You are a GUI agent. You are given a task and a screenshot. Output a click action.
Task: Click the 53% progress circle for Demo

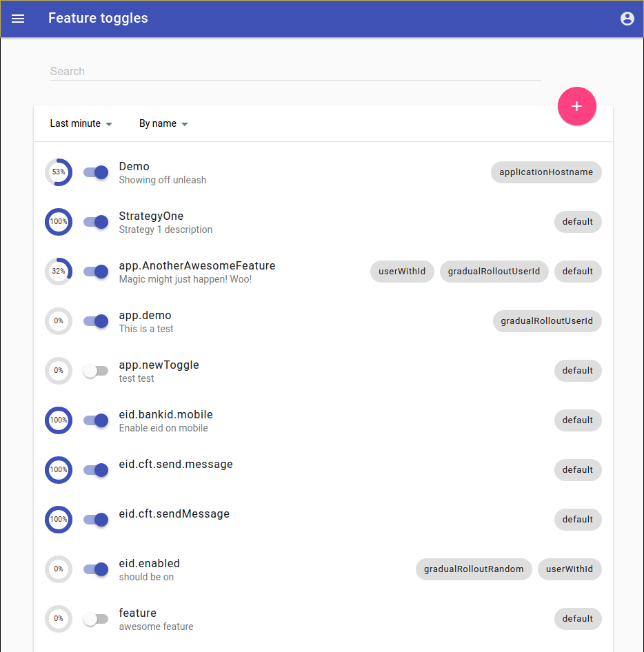tap(59, 172)
